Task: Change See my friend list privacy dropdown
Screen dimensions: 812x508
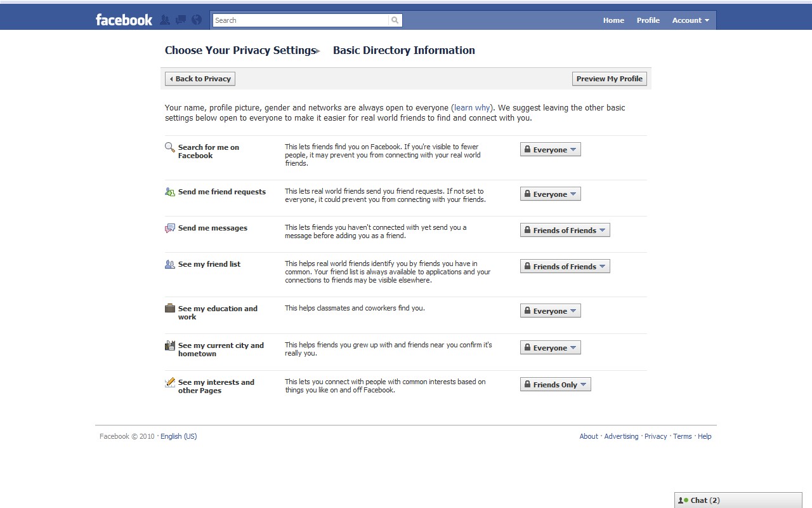Action: (x=565, y=267)
